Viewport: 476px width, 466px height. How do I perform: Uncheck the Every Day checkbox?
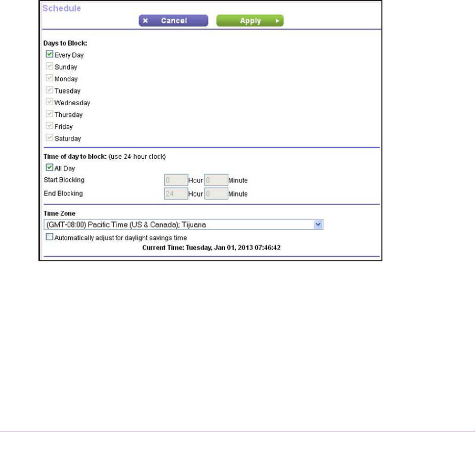pos(50,54)
